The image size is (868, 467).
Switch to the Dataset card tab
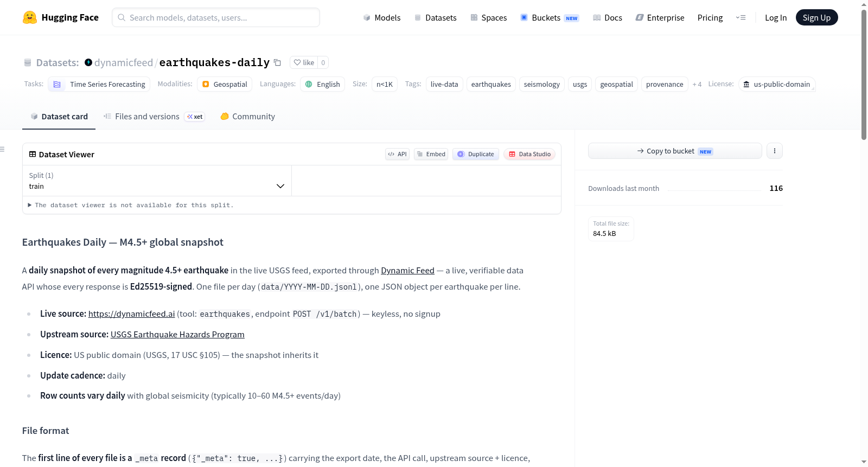click(59, 117)
